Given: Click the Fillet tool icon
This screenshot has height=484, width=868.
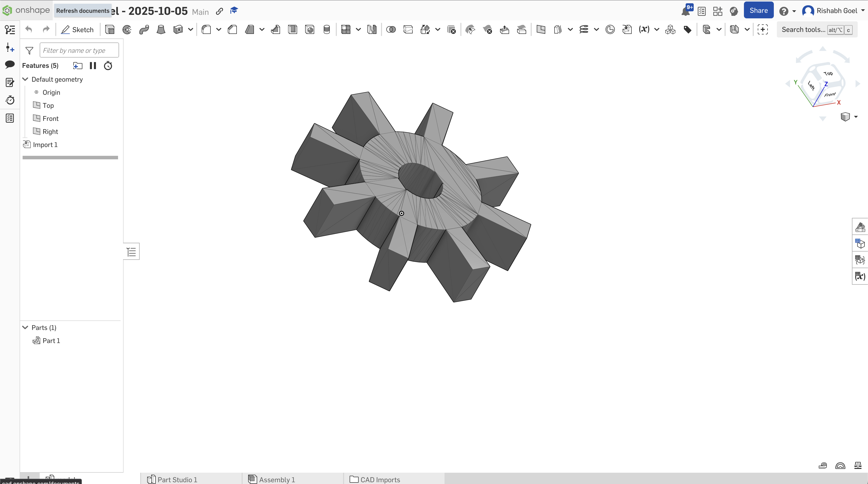Looking at the screenshot, I should click(x=206, y=30).
